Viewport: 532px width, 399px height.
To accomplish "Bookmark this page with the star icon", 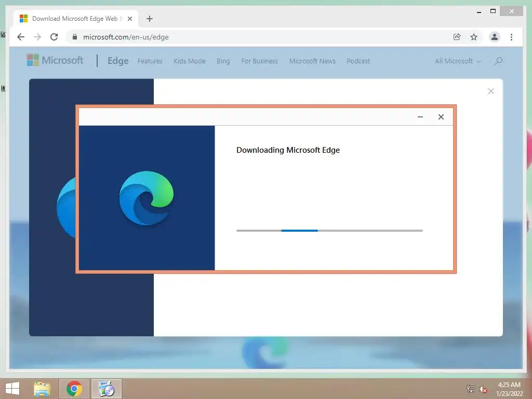I will point(474,37).
